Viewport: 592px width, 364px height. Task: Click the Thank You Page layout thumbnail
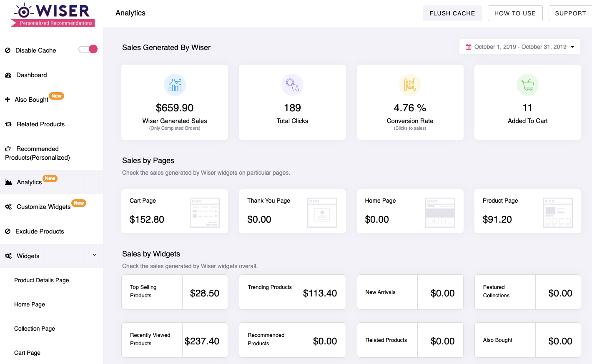click(x=322, y=213)
